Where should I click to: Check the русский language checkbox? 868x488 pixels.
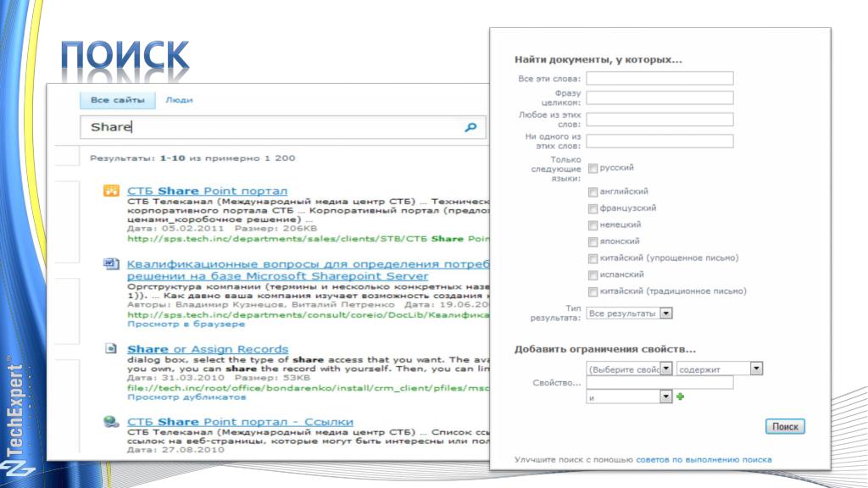point(593,169)
